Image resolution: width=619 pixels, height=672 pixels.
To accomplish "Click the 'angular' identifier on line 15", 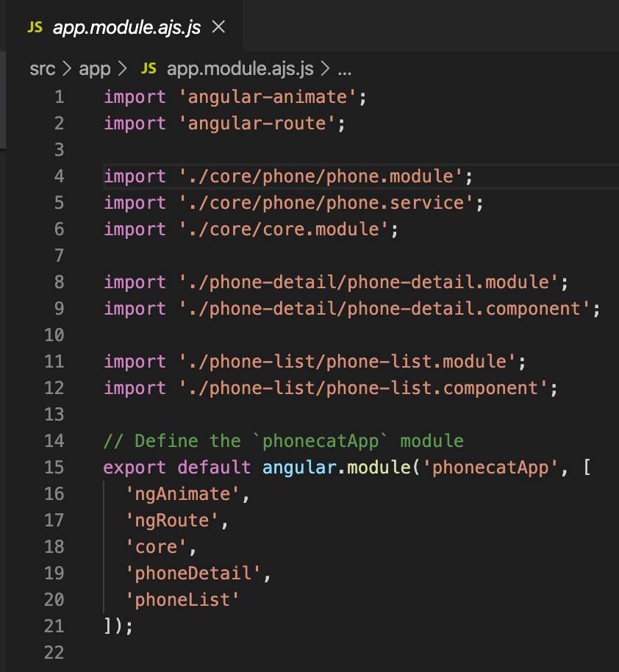I will pos(299,467).
